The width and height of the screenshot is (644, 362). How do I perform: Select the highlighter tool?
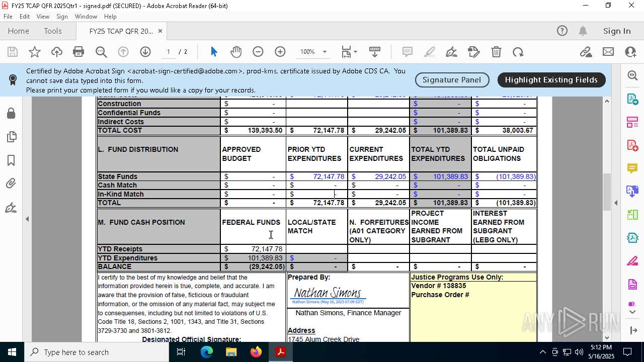coord(430,52)
